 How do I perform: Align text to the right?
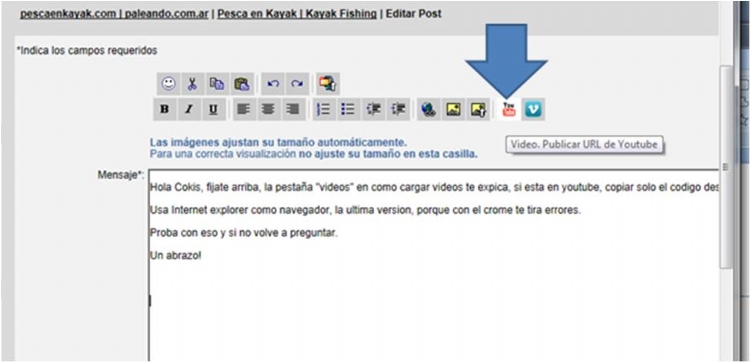[293, 110]
